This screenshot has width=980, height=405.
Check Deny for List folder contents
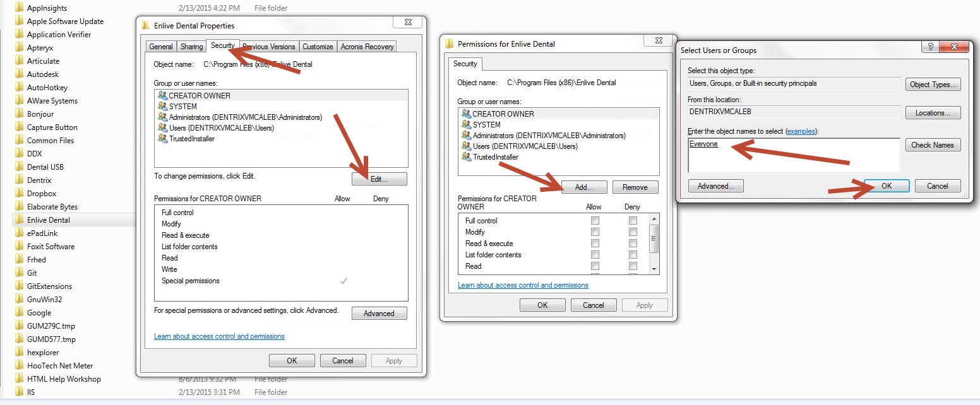[633, 255]
